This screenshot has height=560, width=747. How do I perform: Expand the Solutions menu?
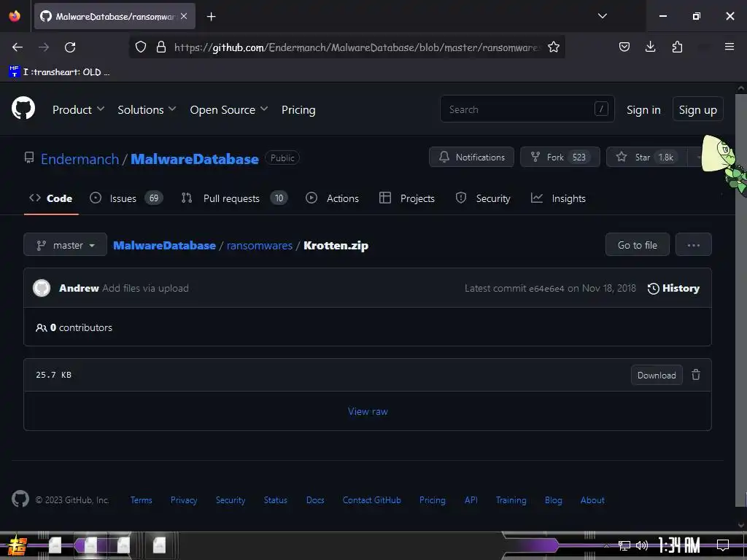(x=147, y=109)
